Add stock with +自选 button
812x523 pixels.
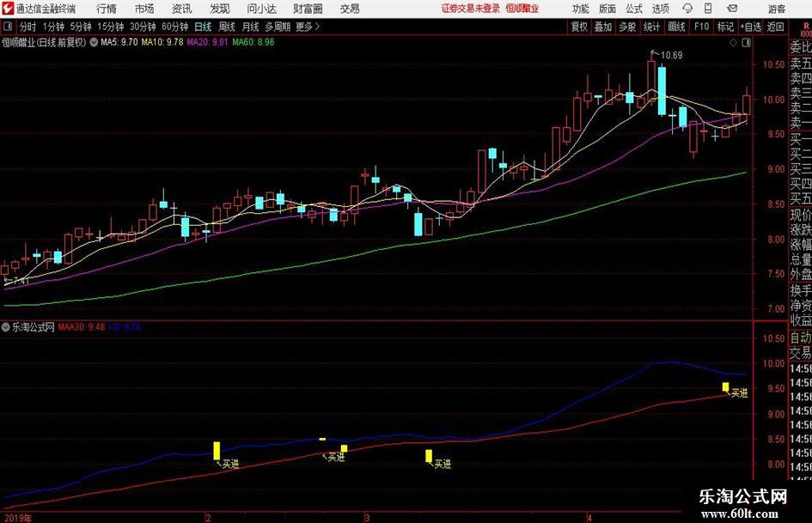click(x=750, y=27)
